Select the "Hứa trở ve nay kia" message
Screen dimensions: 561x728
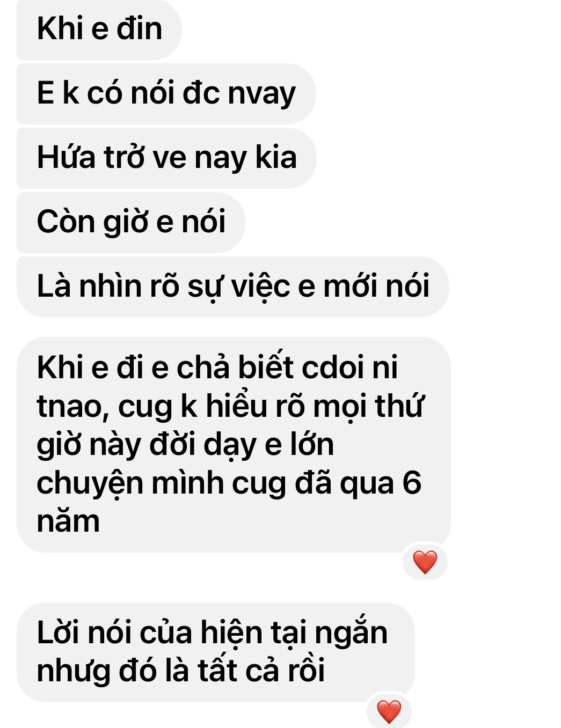pyautogui.click(x=166, y=158)
